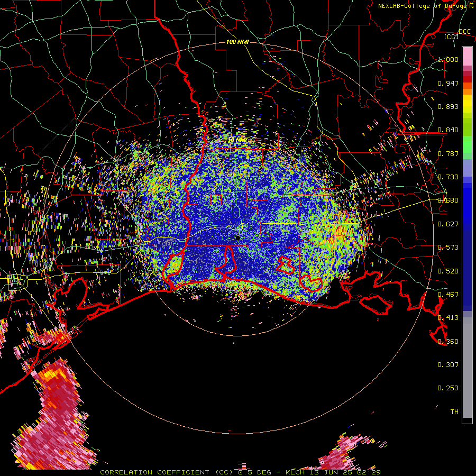Select the 0.307 scale value

click(448, 365)
